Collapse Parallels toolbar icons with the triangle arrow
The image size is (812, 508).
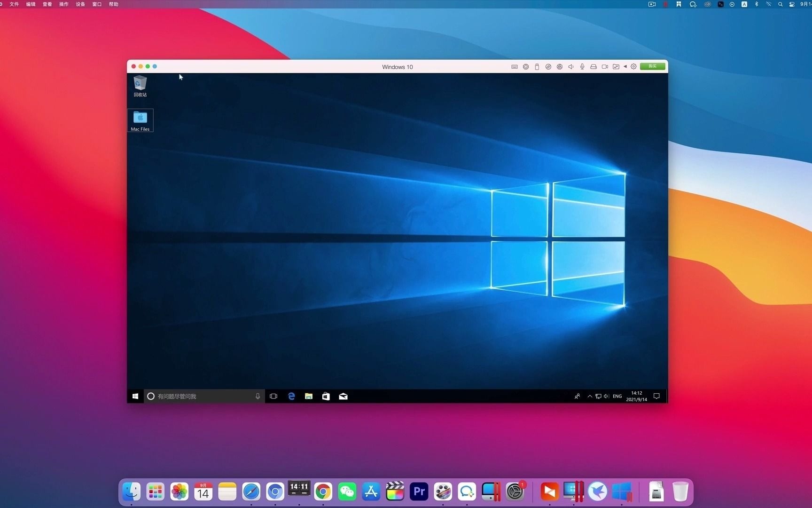(625, 67)
